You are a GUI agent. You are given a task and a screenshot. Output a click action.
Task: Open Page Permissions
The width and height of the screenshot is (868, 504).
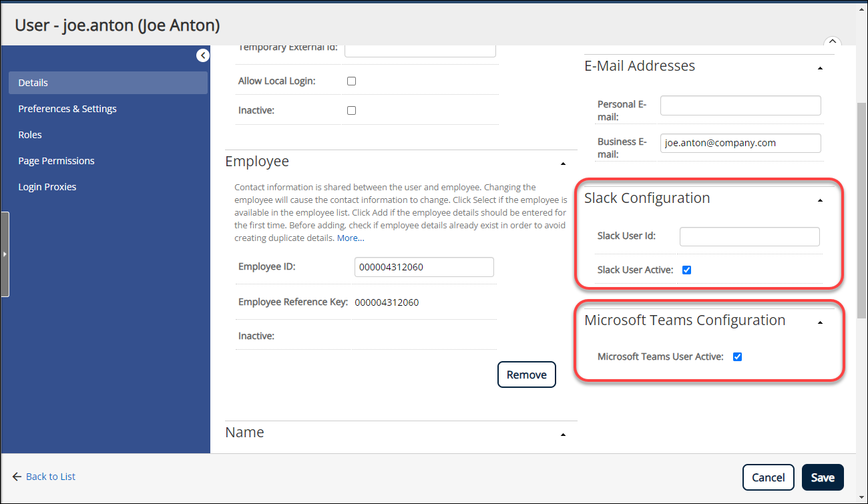[x=56, y=161]
